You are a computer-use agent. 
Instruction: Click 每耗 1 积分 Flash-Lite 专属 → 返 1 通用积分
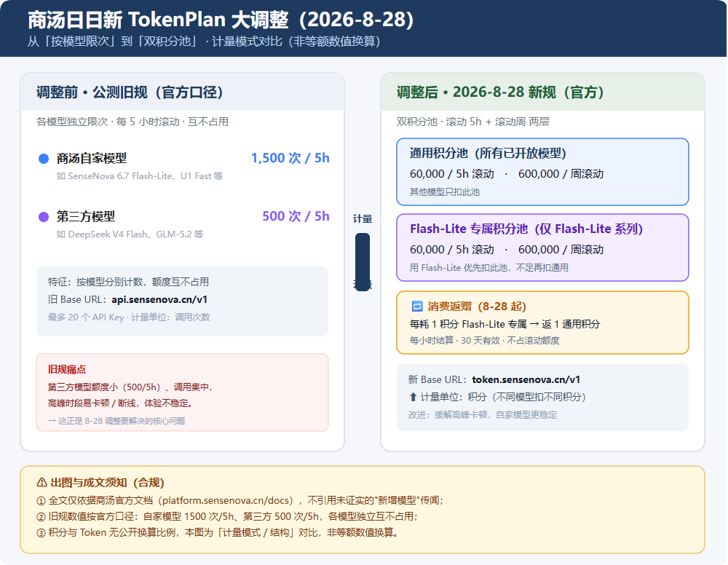coord(505,323)
